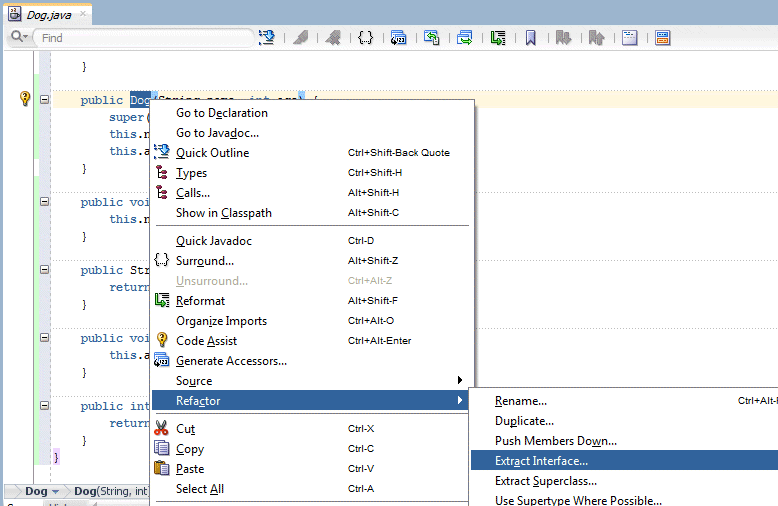
Task: Click the Find input field
Action: pos(143,38)
